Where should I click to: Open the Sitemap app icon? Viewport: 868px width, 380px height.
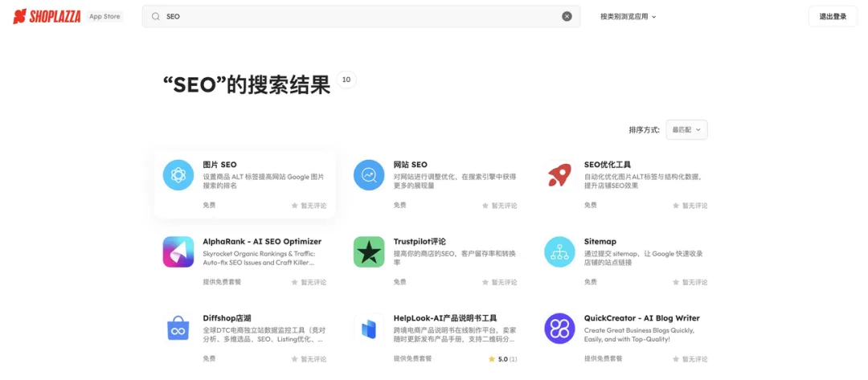pyautogui.click(x=559, y=251)
